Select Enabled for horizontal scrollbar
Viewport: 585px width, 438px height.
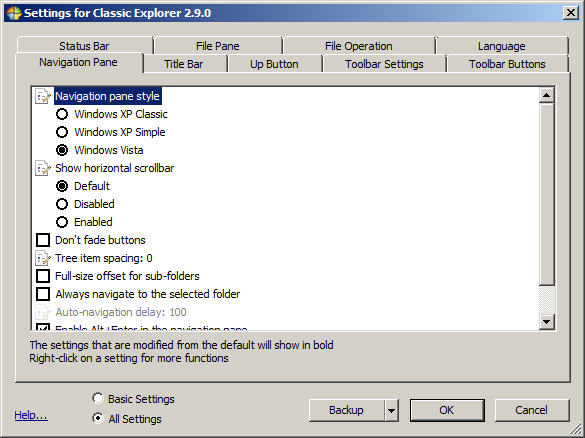pos(62,222)
